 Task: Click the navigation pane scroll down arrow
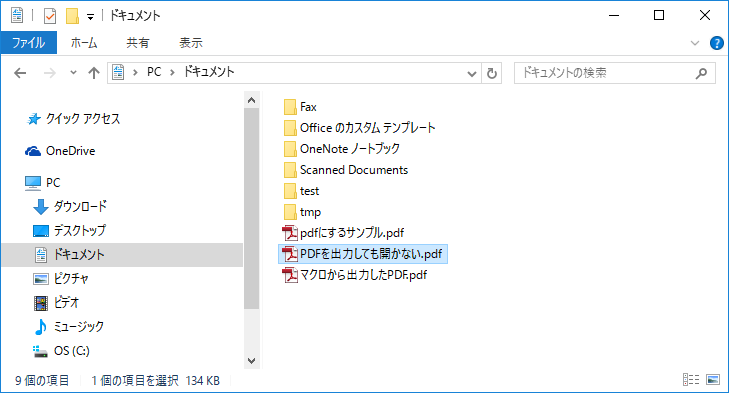pyautogui.click(x=252, y=361)
